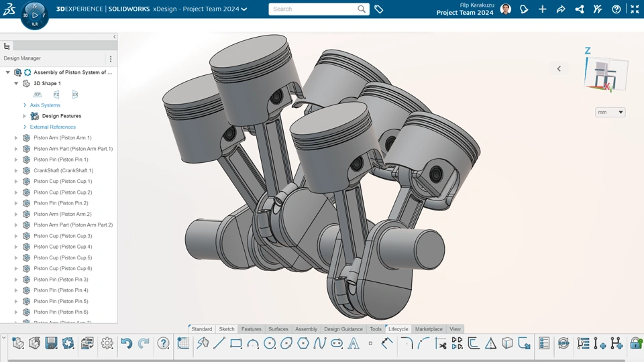Click the Save disk icon
The image size is (644, 362).
tap(52, 343)
